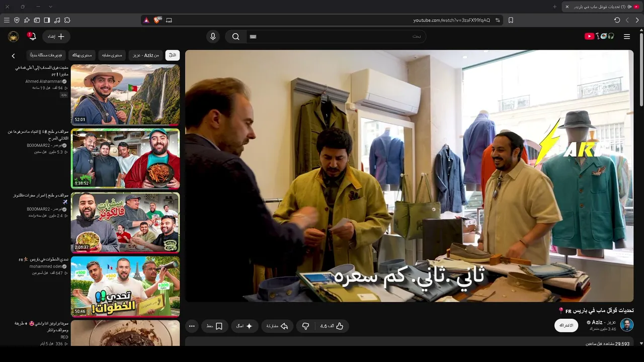Click the Ahmed Alshammari channel name

[44, 81]
